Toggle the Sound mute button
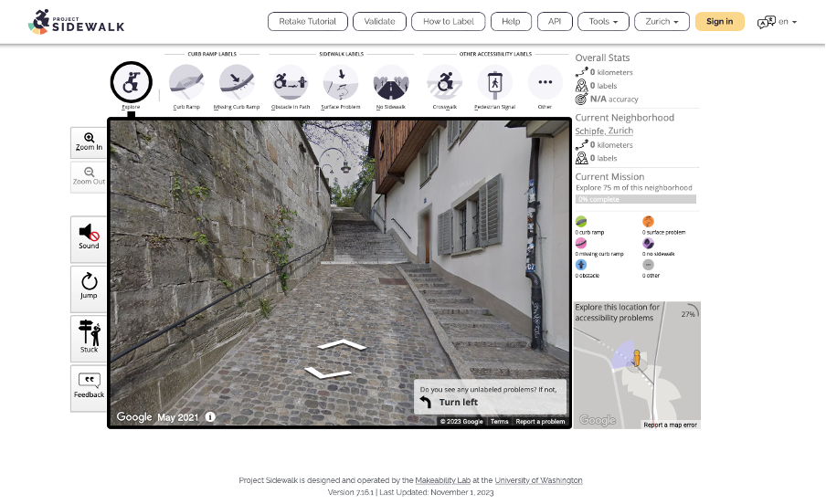826x504 pixels. (89, 238)
